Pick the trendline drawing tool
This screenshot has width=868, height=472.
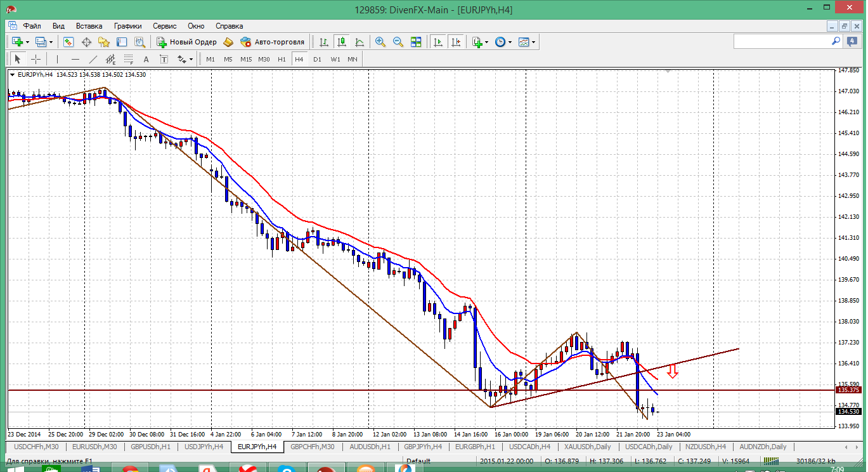tap(93, 59)
